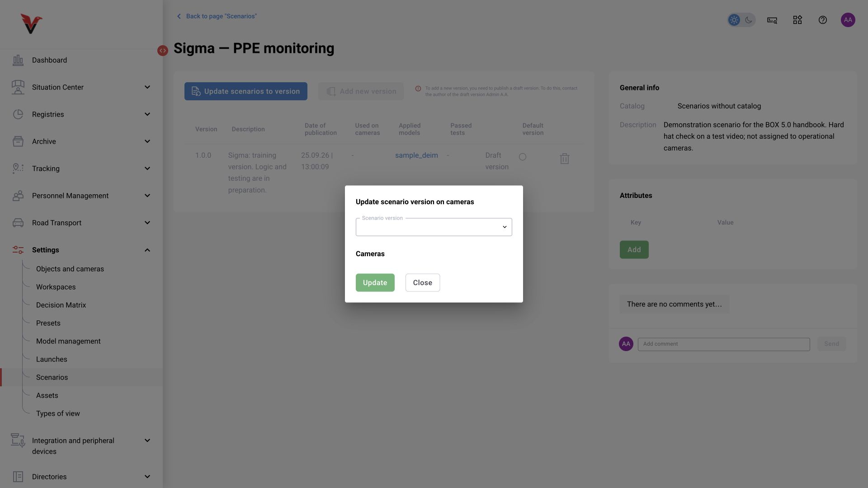The image size is (868, 488).
Task: Go to Model management page
Action: click(x=68, y=341)
